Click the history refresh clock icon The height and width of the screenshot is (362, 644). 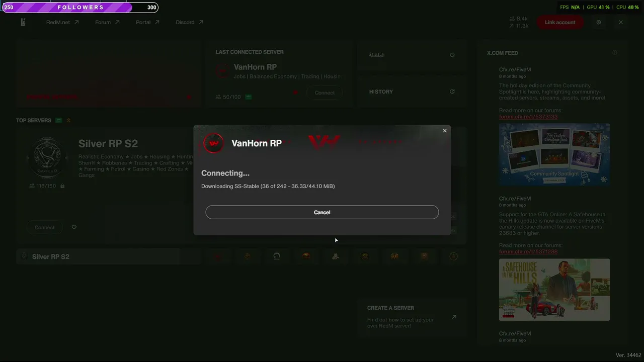pyautogui.click(x=452, y=92)
